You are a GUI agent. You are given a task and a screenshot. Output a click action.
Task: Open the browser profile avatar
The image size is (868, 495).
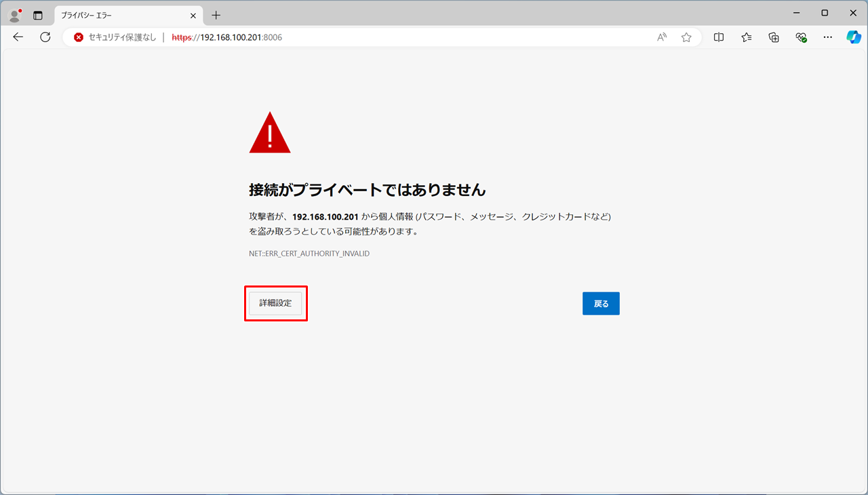pyautogui.click(x=14, y=15)
